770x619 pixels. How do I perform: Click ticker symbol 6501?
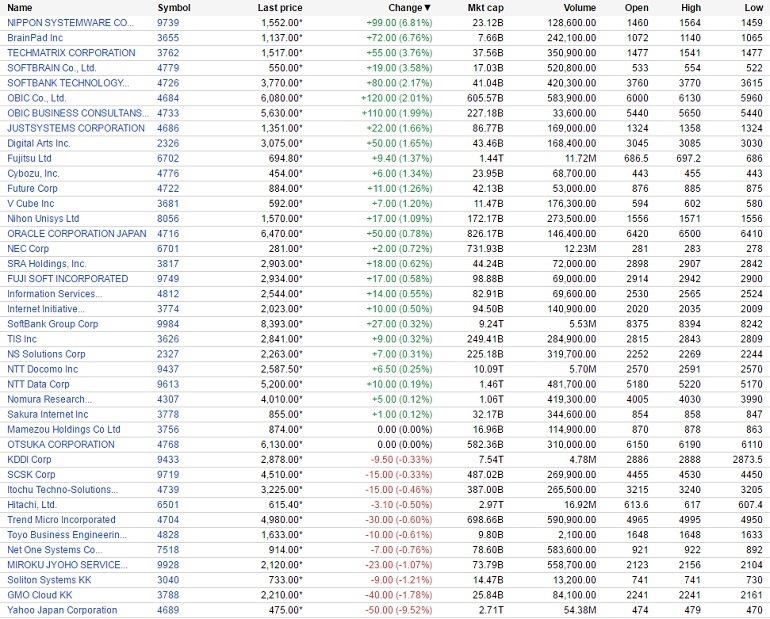[168, 505]
